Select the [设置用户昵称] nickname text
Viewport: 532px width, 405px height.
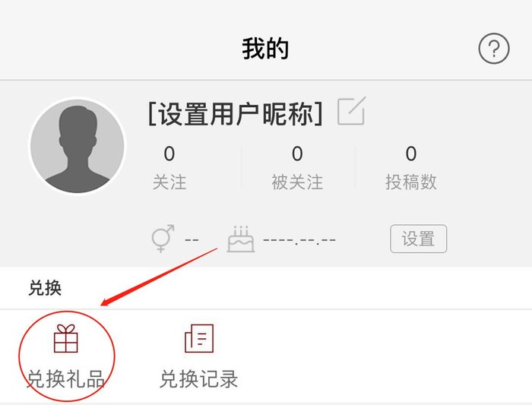coord(235,114)
